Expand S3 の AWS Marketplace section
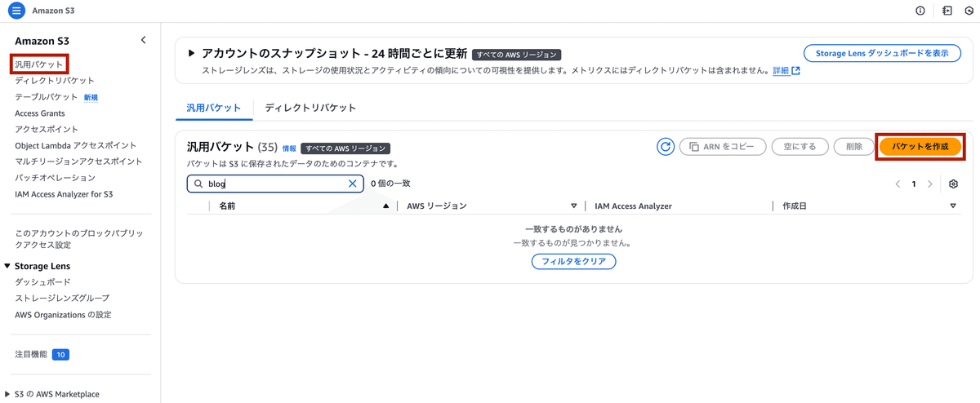980x403 pixels. point(7,394)
